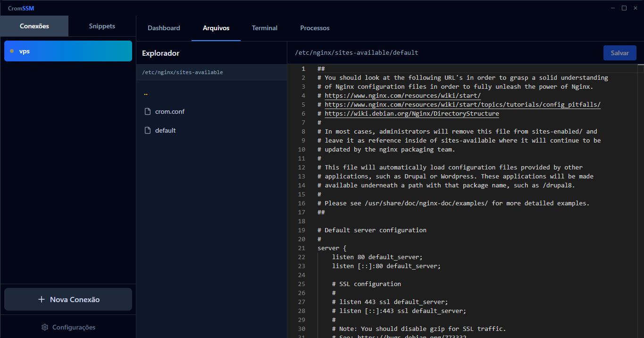Viewport: 644px width, 338px height.
Task: Maximize the CromSSM window
Action: [624, 8]
